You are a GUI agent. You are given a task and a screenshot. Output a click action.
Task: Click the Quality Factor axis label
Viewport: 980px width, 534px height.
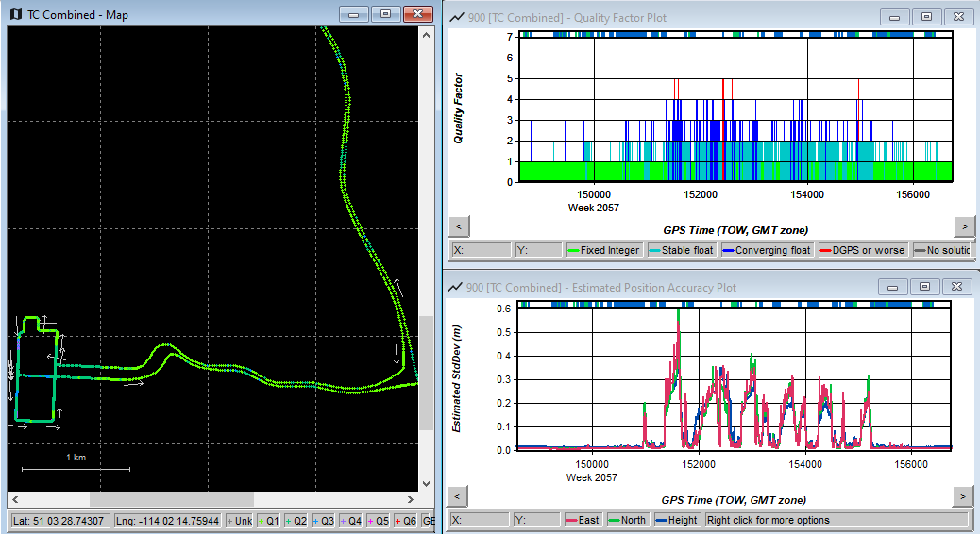(x=458, y=108)
